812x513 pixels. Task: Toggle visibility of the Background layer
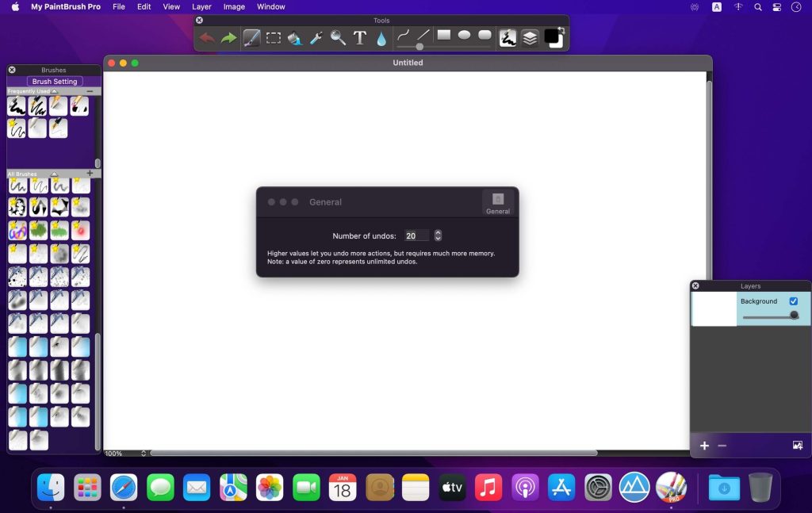pos(793,301)
